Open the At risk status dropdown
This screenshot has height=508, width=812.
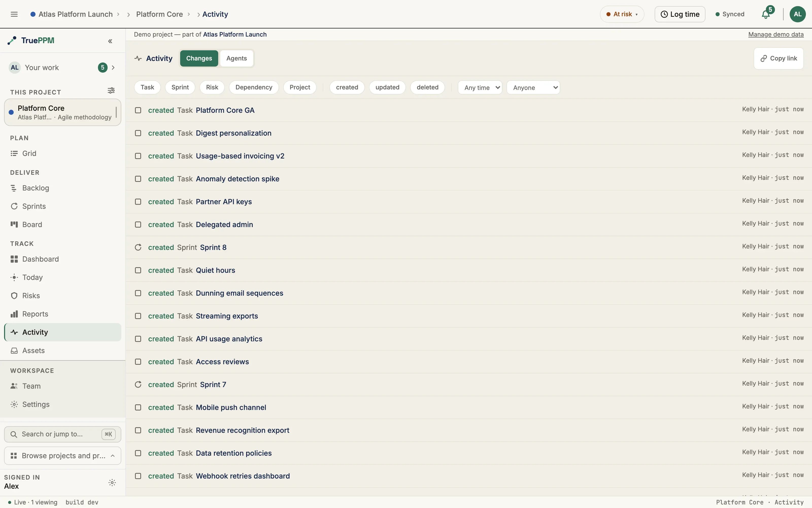[622, 14]
